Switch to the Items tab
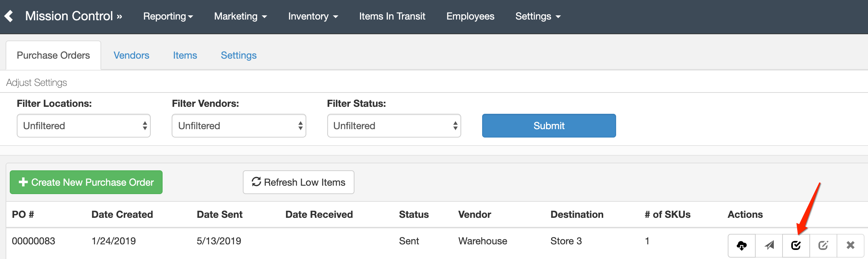Viewport: 868px width, 259px height. coord(185,55)
